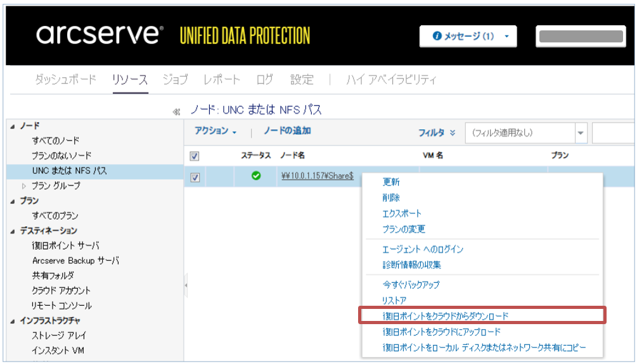
Task: Open 共有フォルダ in the tree
Action: 53,276
